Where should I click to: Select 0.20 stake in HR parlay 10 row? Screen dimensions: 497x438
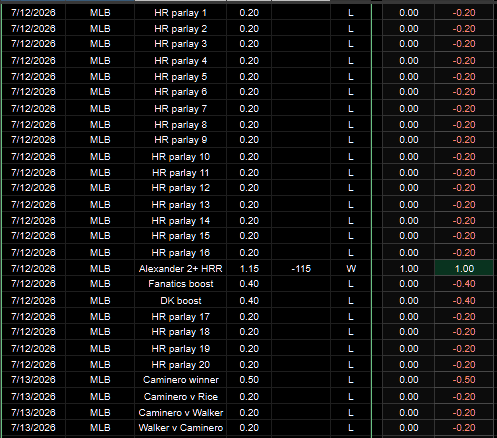tap(249, 157)
